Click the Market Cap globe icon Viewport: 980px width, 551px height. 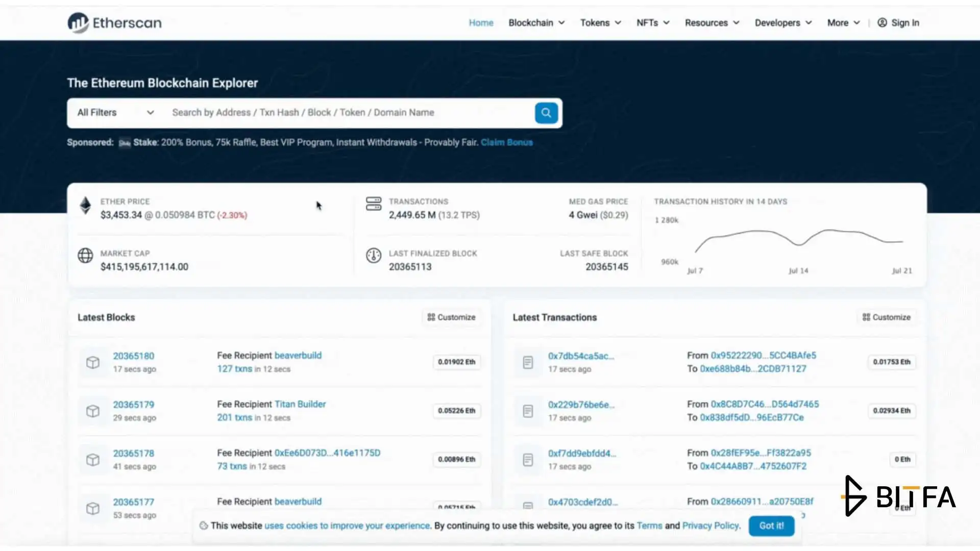coord(85,255)
